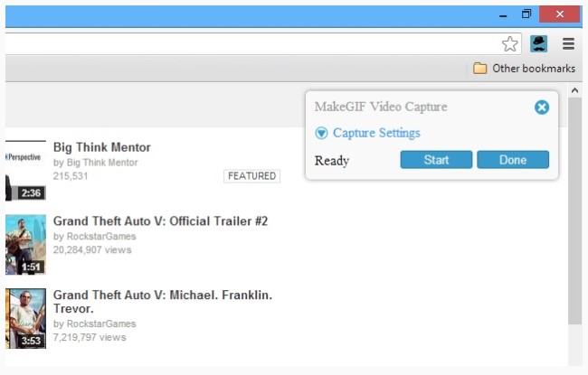The height and width of the screenshot is (375, 588).
Task: Select the Michael. Franklin. Trevor. video title
Action: coord(163,302)
